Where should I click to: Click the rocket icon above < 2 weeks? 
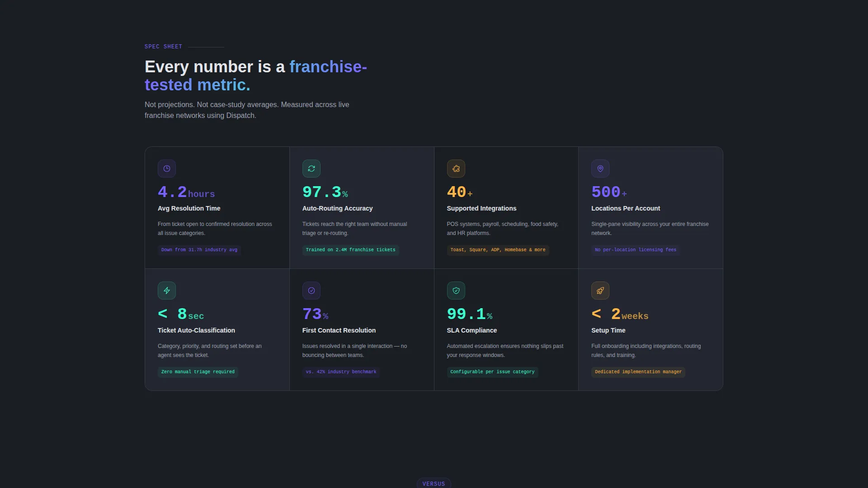click(600, 291)
